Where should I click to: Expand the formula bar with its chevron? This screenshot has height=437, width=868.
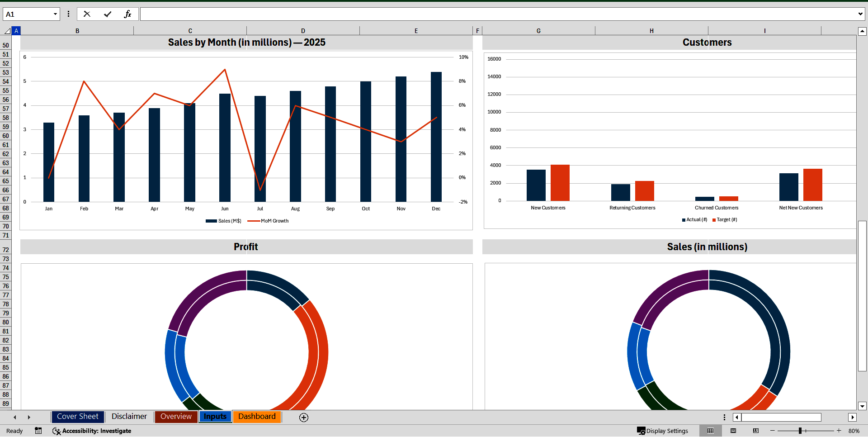point(861,14)
